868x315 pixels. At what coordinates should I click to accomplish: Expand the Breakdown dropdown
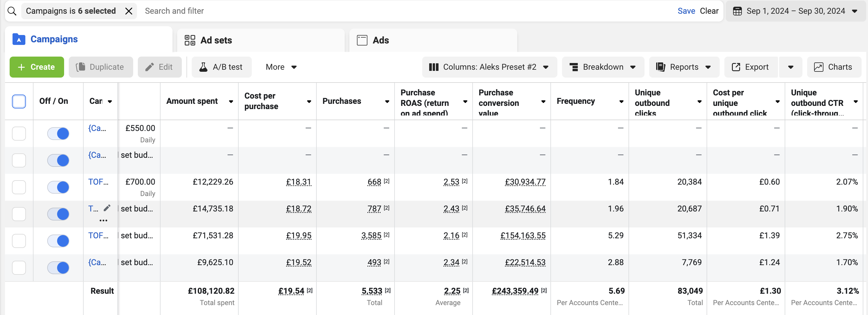tap(603, 67)
